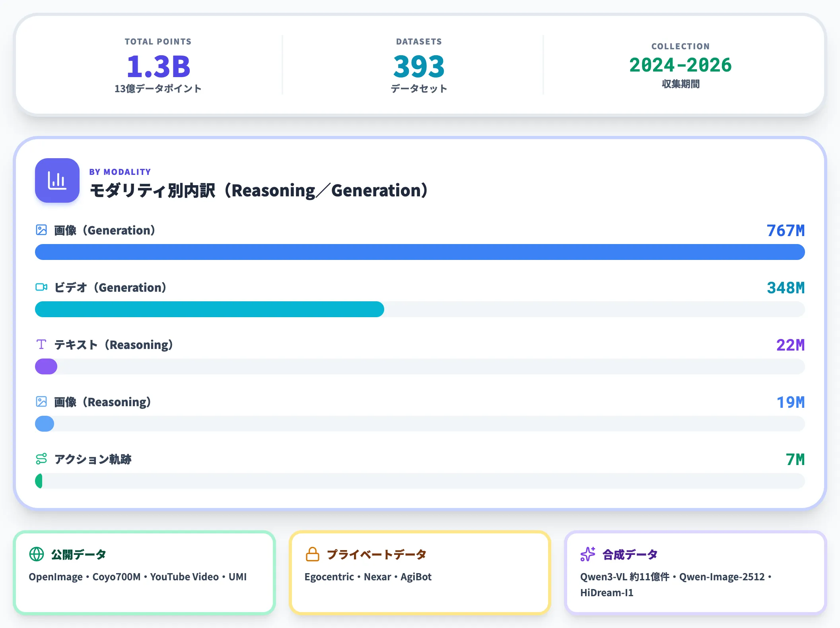Click the sparkles icon in 合成データ card

pyautogui.click(x=588, y=554)
